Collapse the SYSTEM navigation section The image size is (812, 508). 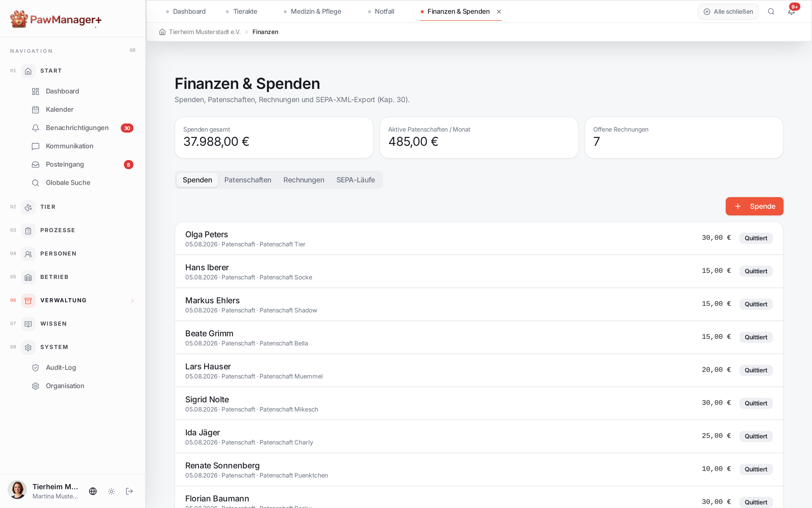click(73, 347)
